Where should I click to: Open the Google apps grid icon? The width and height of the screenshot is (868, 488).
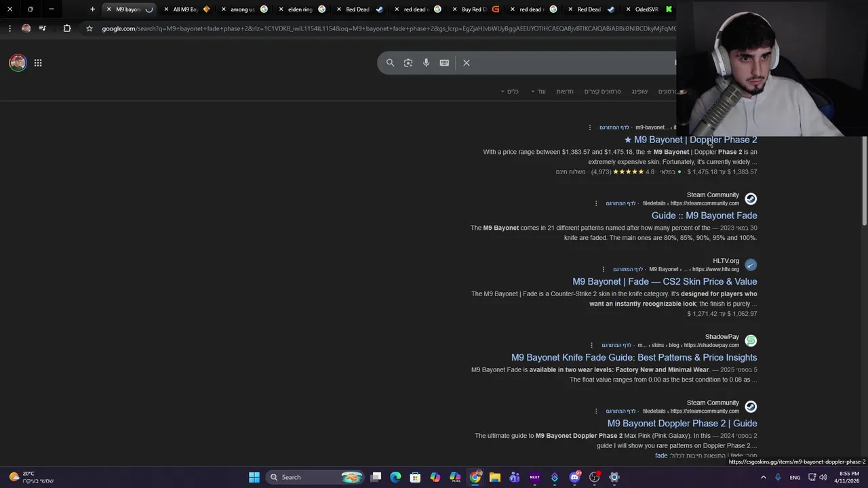[x=38, y=62]
